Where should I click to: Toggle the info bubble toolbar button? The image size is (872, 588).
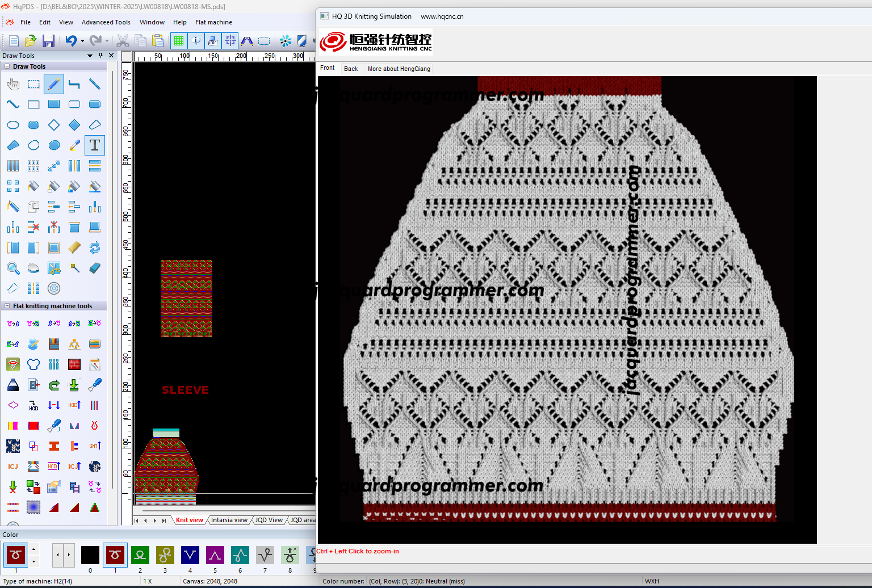coord(196,41)
